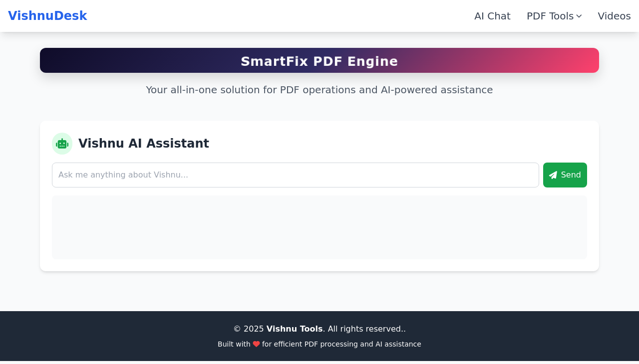Click the 'Built with' footer text
This screenshot has height=364, width=639.
click(x=234, y=344)
